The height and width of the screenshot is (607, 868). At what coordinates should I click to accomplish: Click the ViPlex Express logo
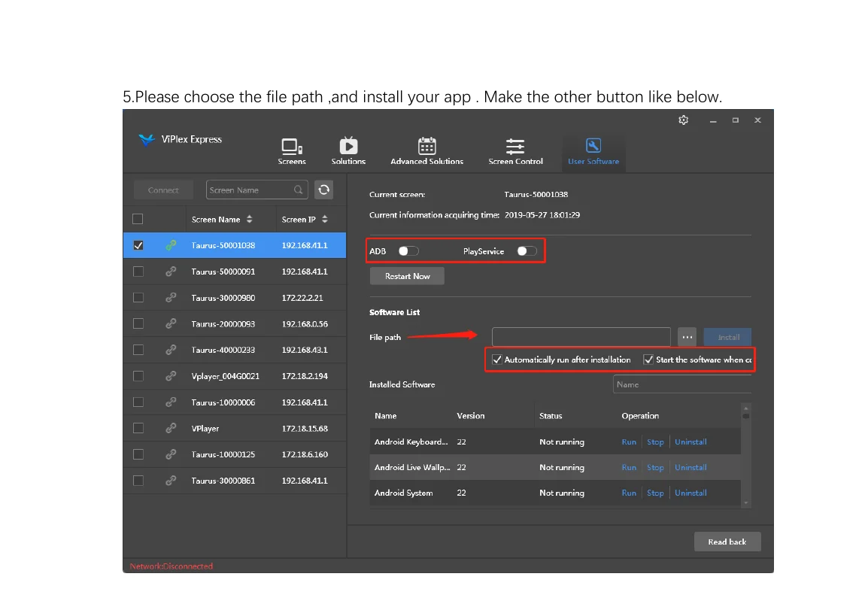(x=180, y=139)
